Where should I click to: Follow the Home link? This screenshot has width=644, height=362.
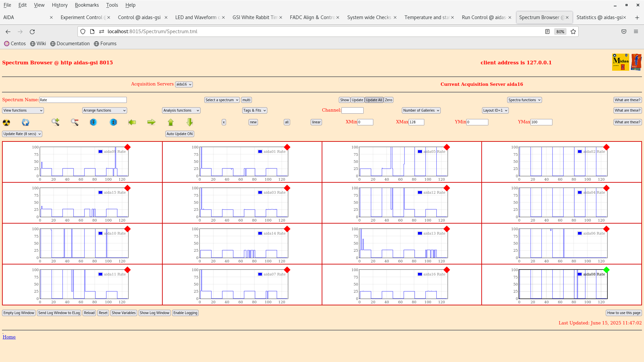tap(9, 337)
